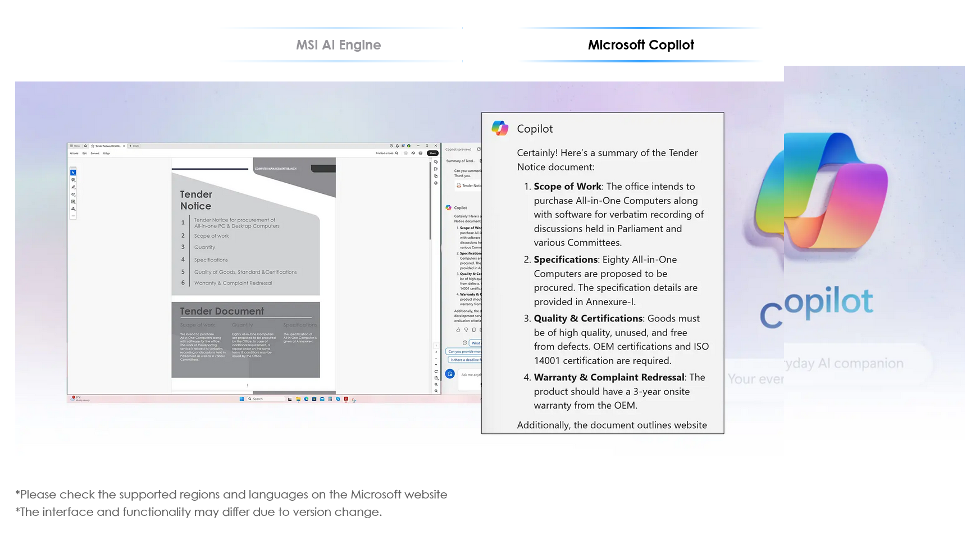Select the Microsoft Copilot tab

[x=641, y=45]
